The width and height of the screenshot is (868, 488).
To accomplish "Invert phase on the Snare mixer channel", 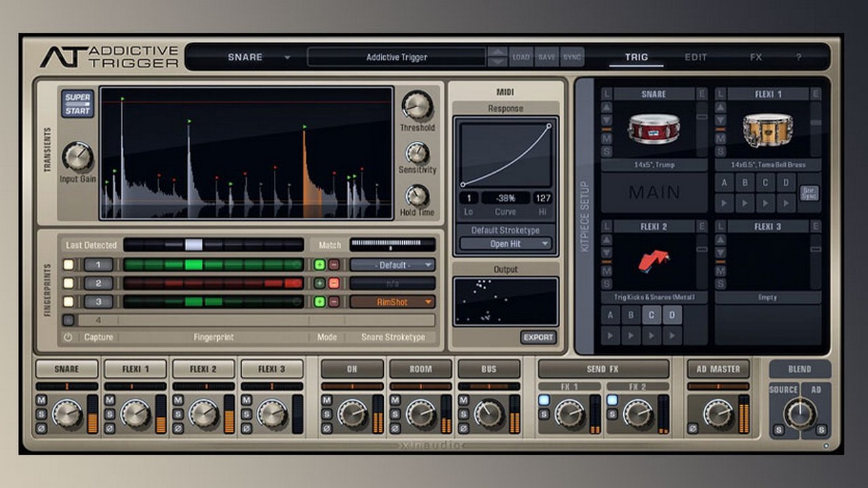I will [x=41, y=428].
